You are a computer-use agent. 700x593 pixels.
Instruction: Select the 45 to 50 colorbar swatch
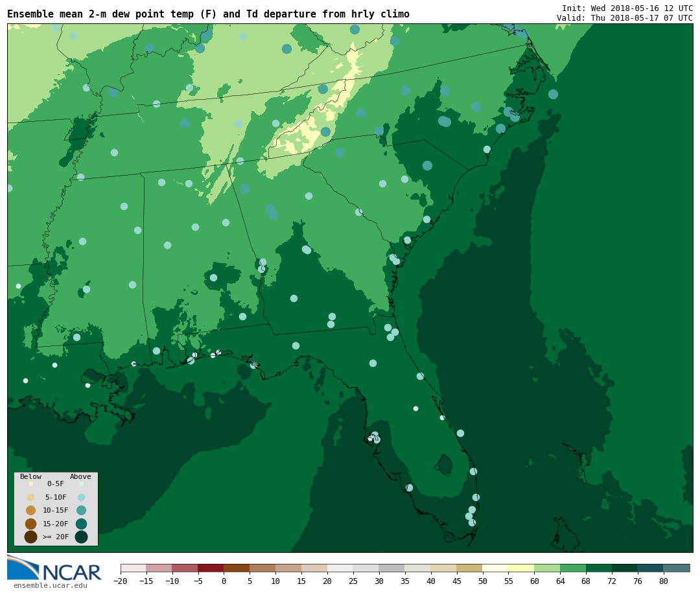click(x=470, y=568)
